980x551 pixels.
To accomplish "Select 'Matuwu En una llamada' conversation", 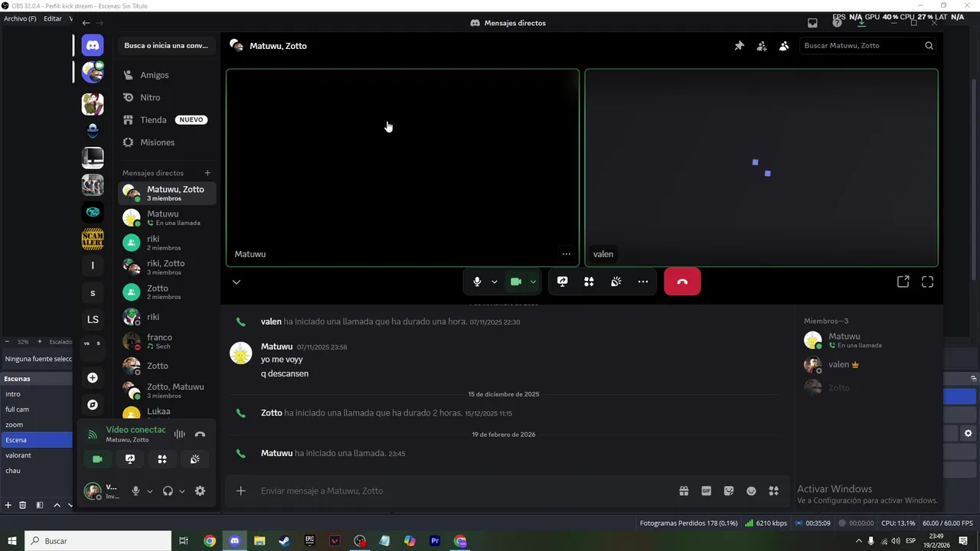I will click(x=166, y=218).
